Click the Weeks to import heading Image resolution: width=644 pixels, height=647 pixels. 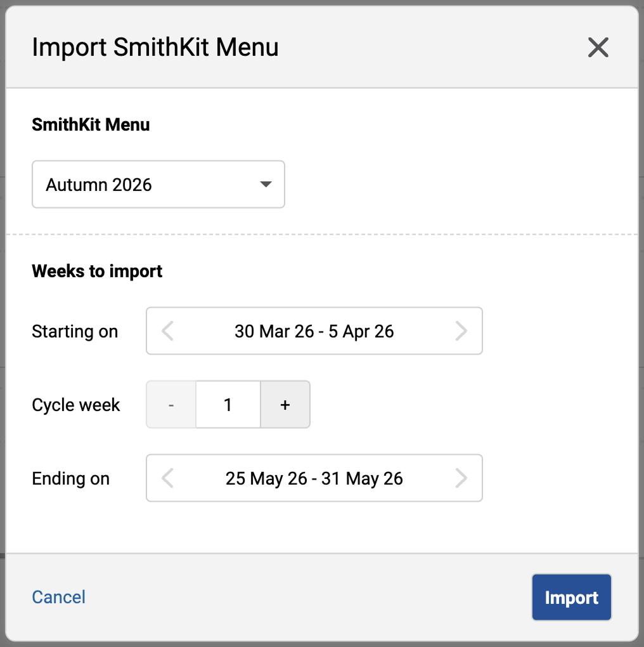pyautogui.click(x=97, y=271)
